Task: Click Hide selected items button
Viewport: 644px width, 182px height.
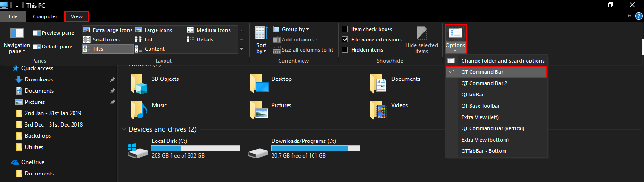Action: [421, 40]
